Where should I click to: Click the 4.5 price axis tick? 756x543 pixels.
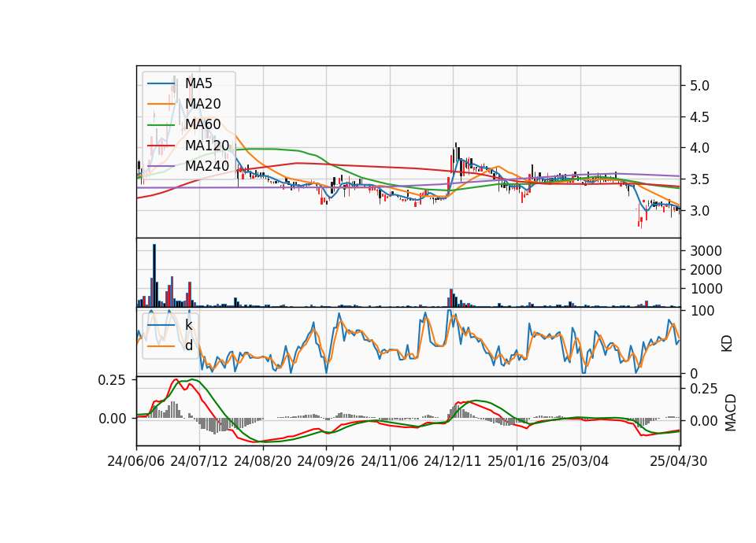699,117
